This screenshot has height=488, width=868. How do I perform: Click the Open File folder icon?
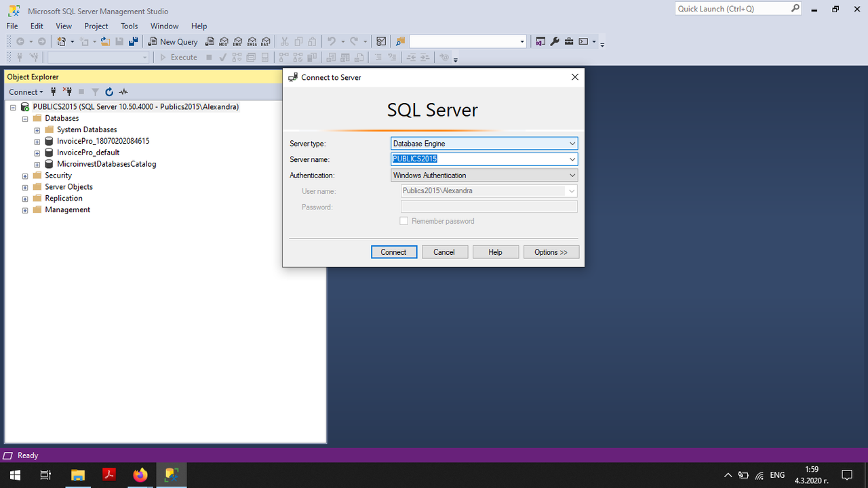pos(105,41)
